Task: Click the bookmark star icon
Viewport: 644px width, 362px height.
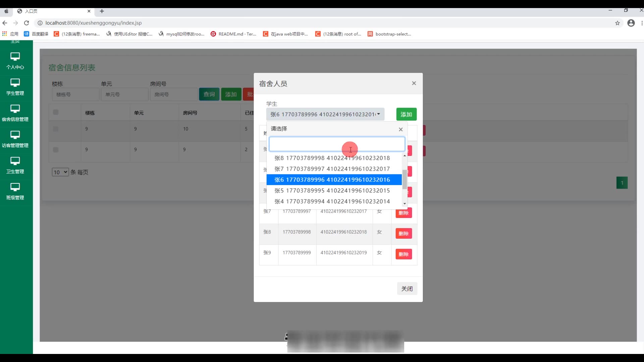Action: (617, 23)
